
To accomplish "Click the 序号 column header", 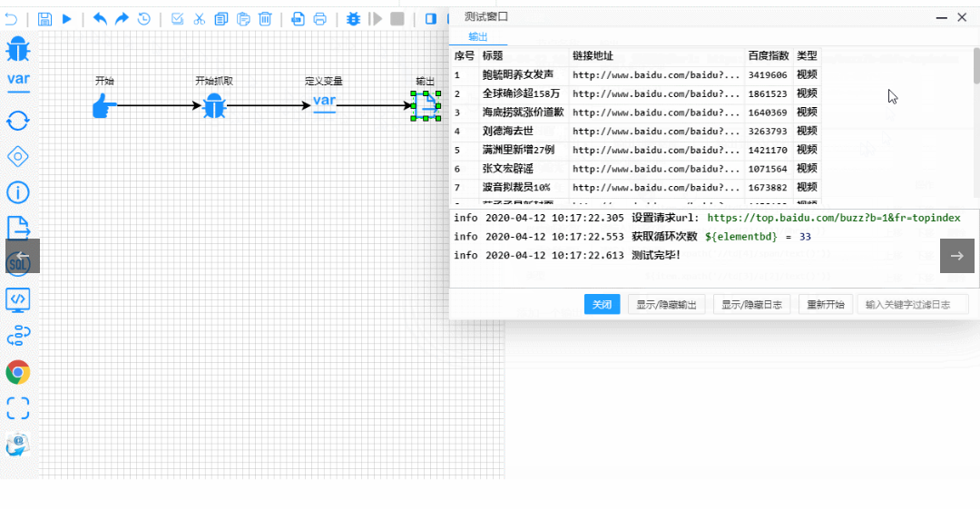I will tap(465, 55).
